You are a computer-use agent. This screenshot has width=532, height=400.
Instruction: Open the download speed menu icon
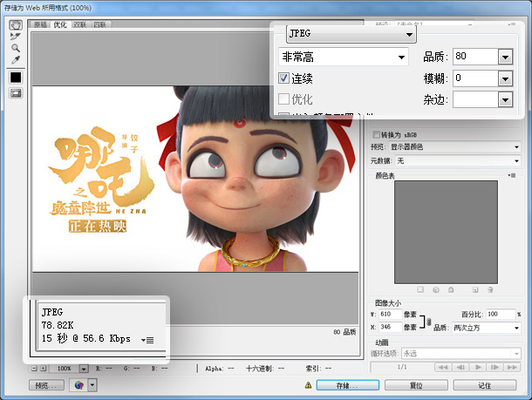point(147,338)
